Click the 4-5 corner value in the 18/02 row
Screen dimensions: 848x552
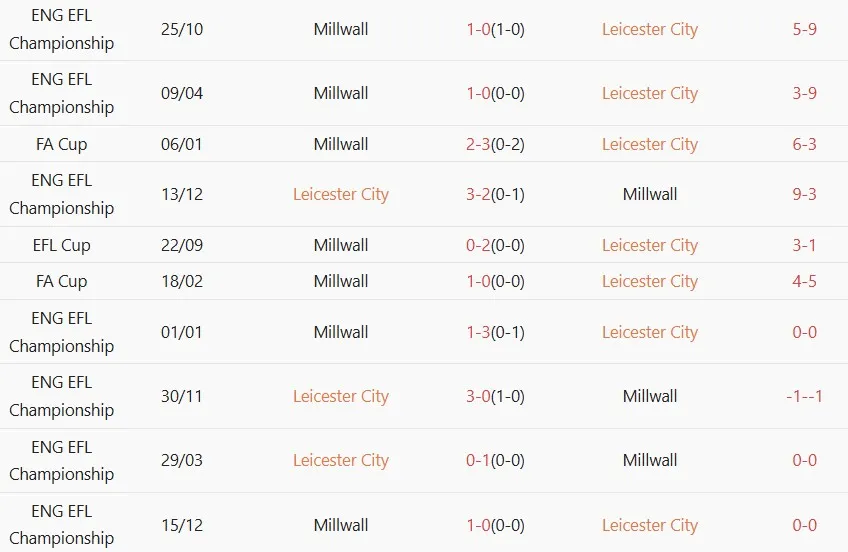[804, 281]
